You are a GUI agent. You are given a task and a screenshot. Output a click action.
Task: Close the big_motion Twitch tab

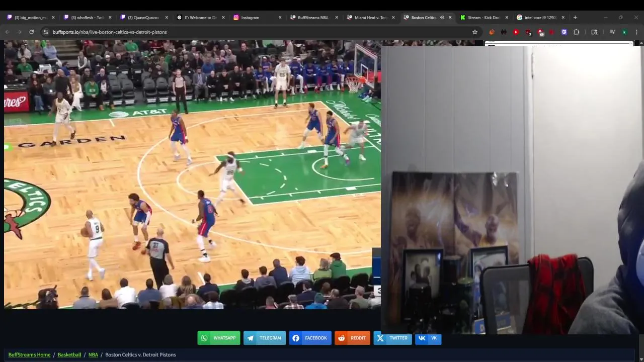(53, 18)
